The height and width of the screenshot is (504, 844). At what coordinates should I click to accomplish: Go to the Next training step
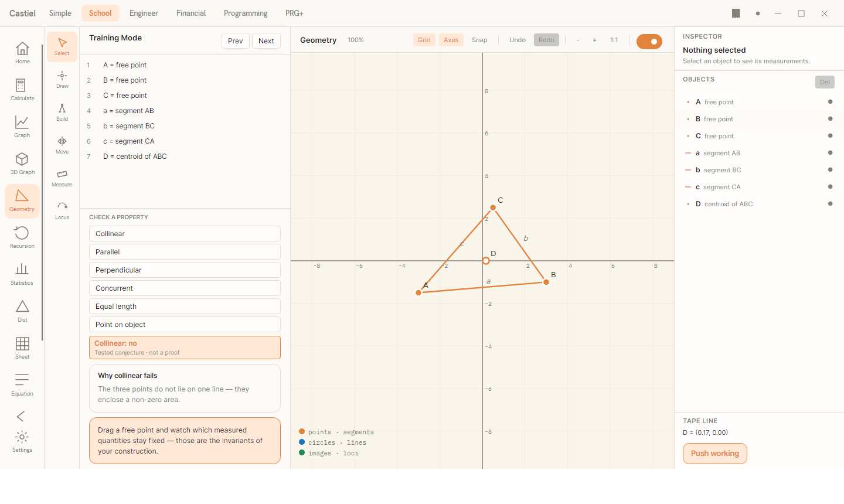click(x=266, y=41)
